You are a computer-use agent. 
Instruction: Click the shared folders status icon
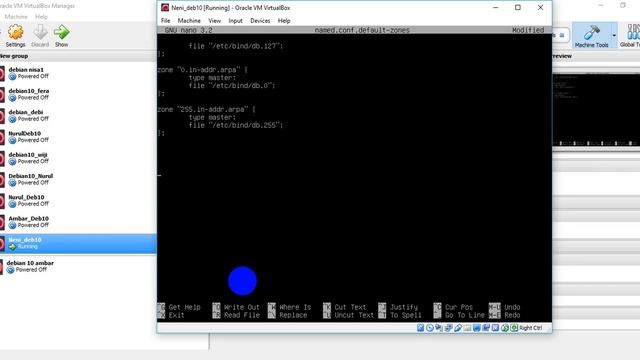tap(467, 328)
